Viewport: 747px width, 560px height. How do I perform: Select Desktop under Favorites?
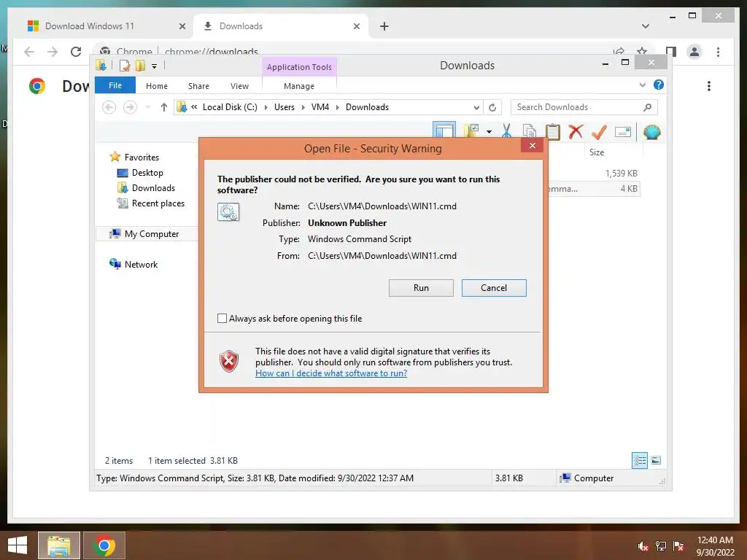pyautogui.click(x=139, y=172)
